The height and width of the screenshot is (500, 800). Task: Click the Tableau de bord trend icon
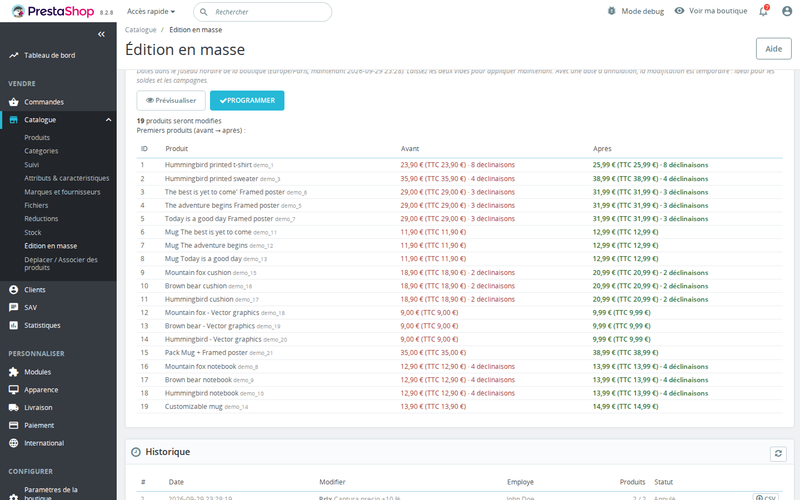pos(14,55)
